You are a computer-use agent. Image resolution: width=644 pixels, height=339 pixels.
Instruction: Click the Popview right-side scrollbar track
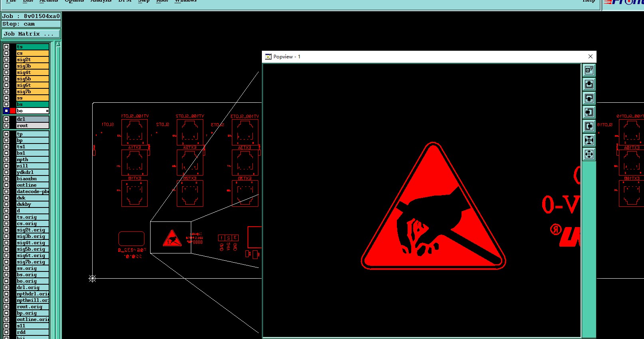point(589,250)
